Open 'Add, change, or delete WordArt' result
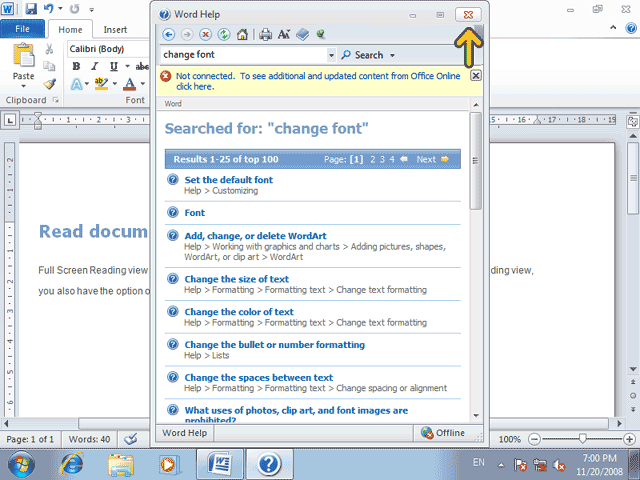The height and width of the screenshot is (480, 640). [x=256, y=236]
